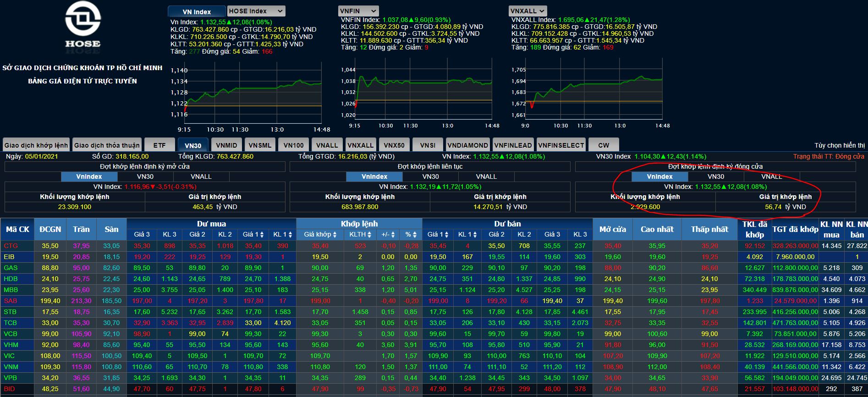Open the ETF tab

click(x=159, y=145)
